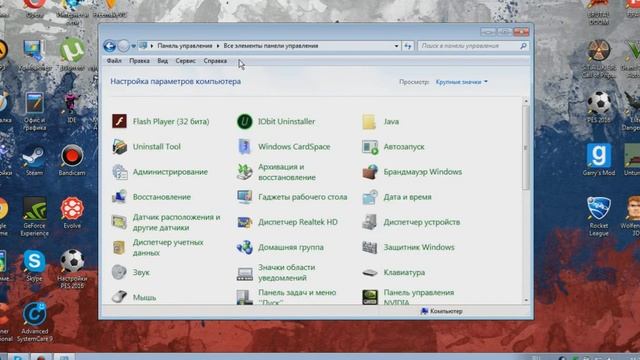Open the Диспетчер учетных данных icon
The image size is (640, 360).
119,247
